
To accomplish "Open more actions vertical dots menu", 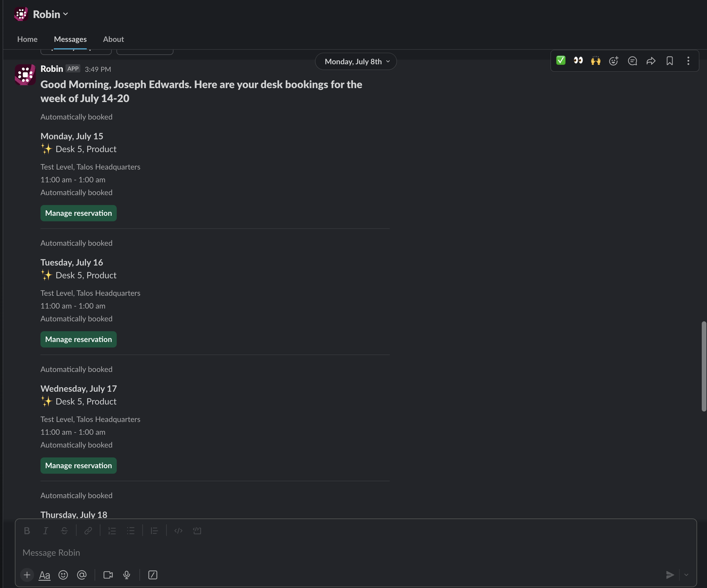I will (688, 61).
